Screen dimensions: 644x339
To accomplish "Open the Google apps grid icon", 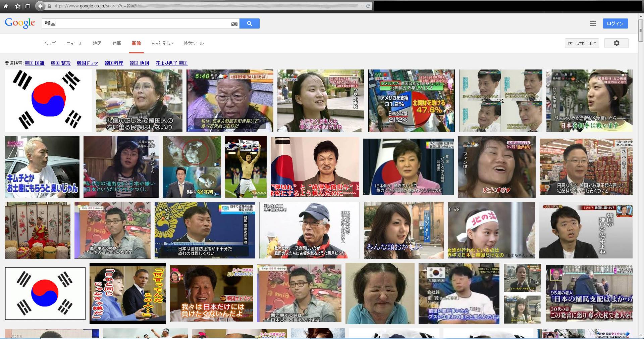I will pyautogui.click(x=593, y=23).
